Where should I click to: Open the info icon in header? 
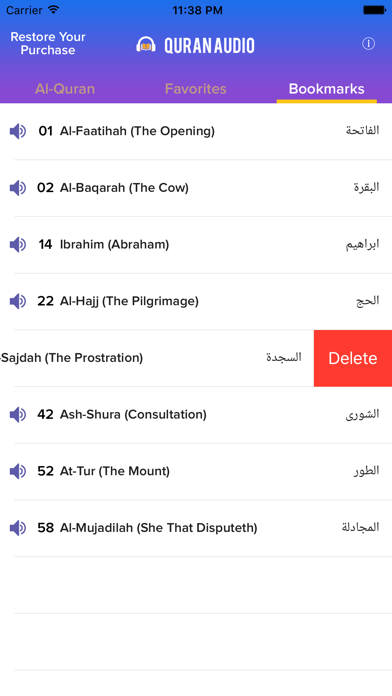[368, 44]
